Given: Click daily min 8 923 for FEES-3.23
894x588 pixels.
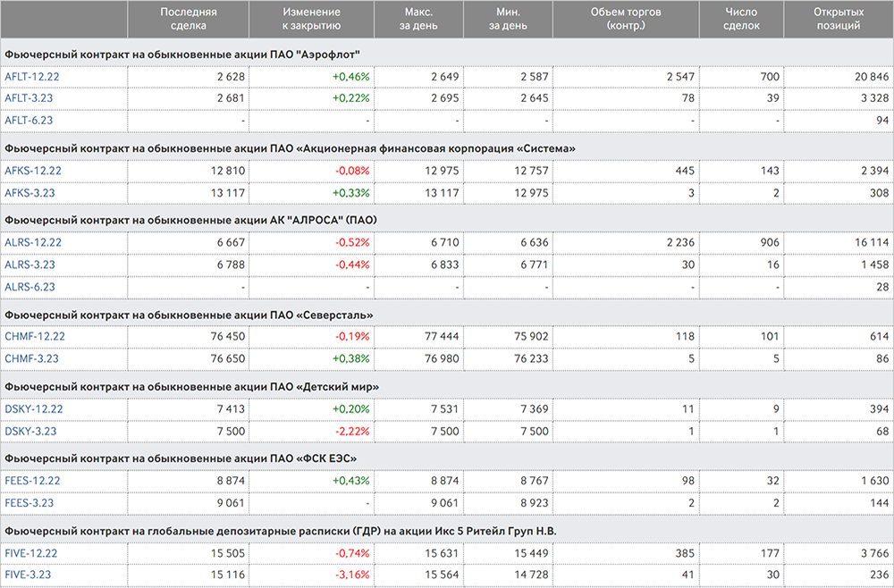Looking at the screenshot, I should (535, 503).
